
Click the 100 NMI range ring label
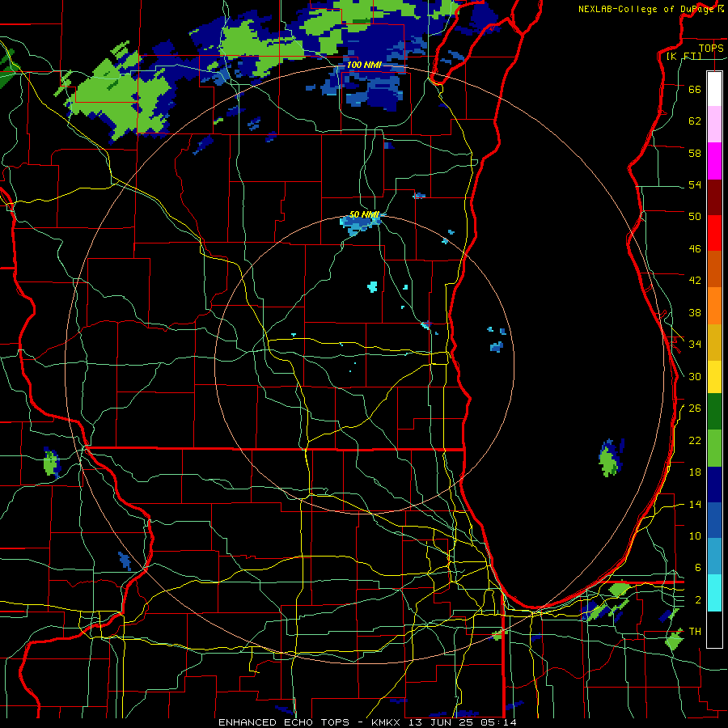(364, 65)
